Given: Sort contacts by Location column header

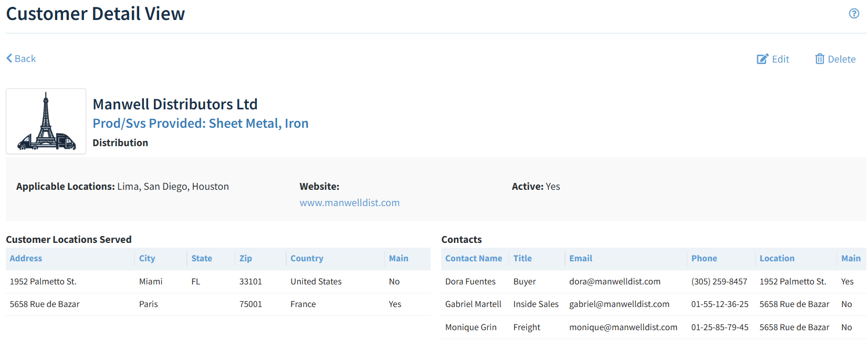Looking at the screenshot, I should coord(777,259).
